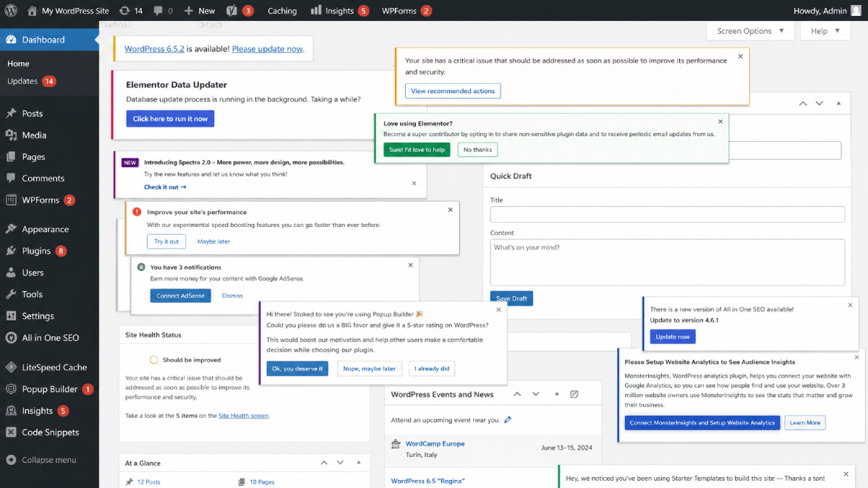Image resolution: width=868 pixels, height=488 pixels.
Task: Click the Pages icon in sidebar
Action: point(11,157)
